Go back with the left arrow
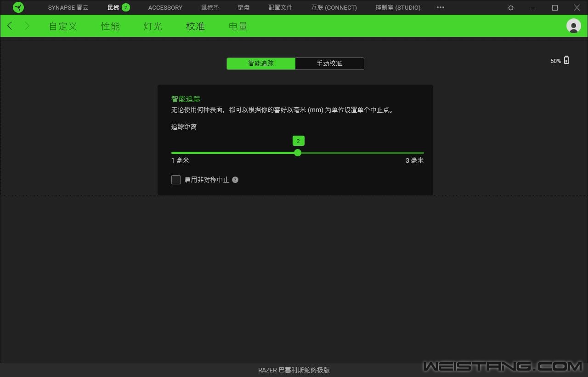588x377 pixels. (10, 26)
